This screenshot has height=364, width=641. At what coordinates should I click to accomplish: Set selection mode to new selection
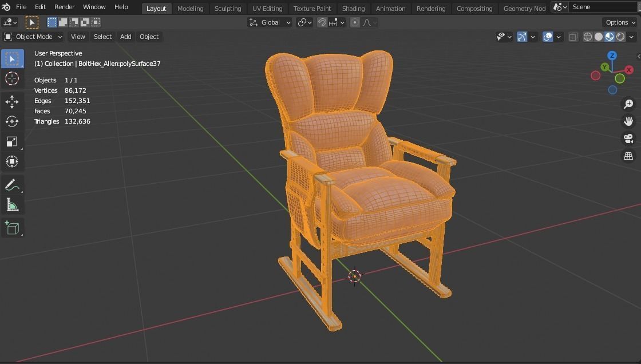(52, 22)
